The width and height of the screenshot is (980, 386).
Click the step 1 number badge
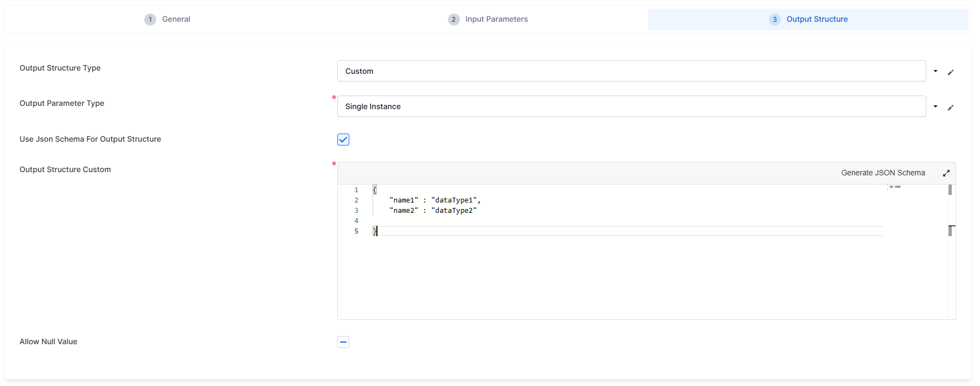pos(150,20)
